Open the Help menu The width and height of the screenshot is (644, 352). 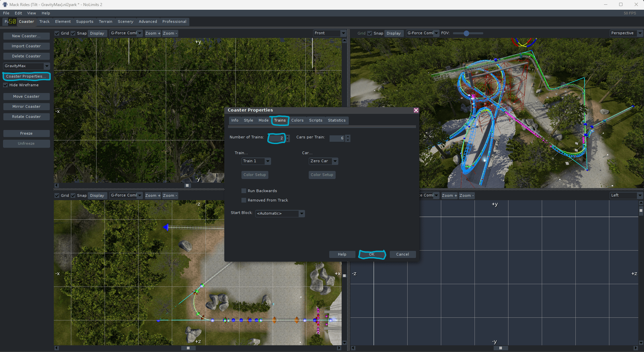click(x=46, y=13)
